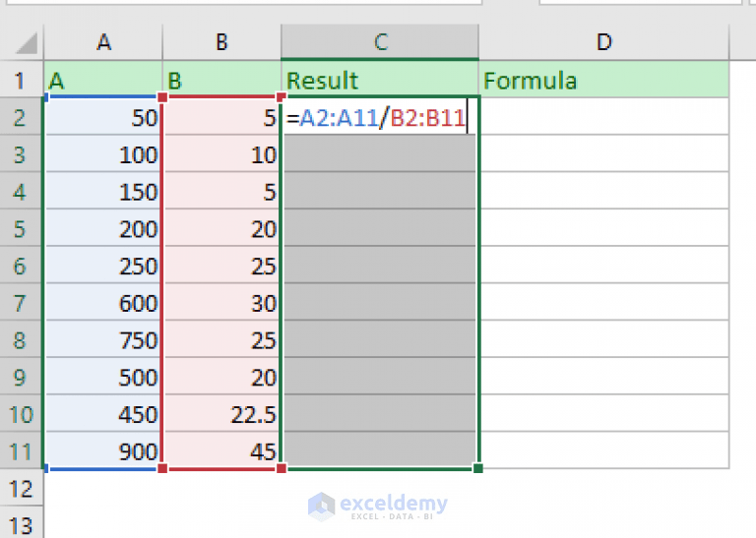This screenshot has width=756, height=538.
Task: Select row 4 header
Action: coord(22,191)
